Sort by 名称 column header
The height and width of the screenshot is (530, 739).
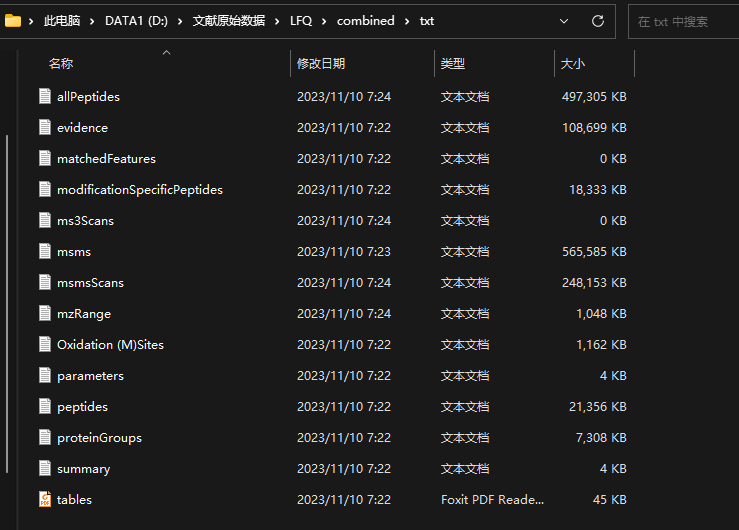tap(61, 64)
